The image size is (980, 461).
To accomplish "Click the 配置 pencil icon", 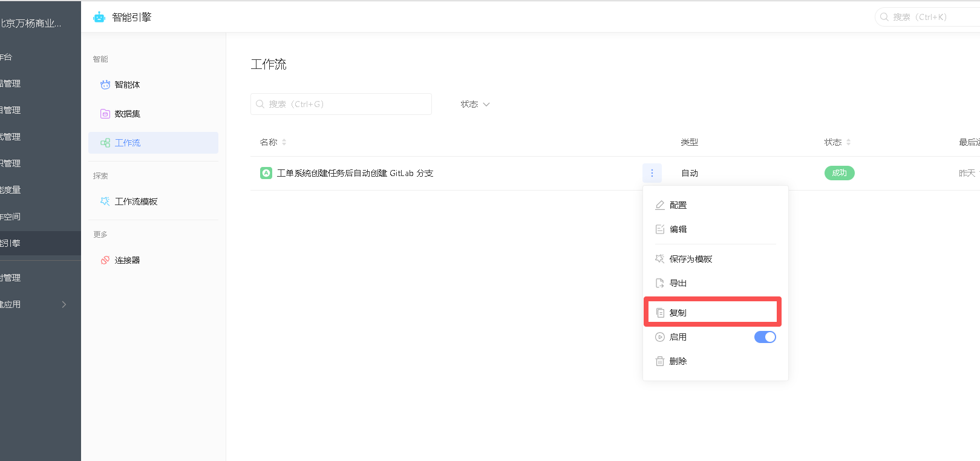I will (x=660, y=205).
